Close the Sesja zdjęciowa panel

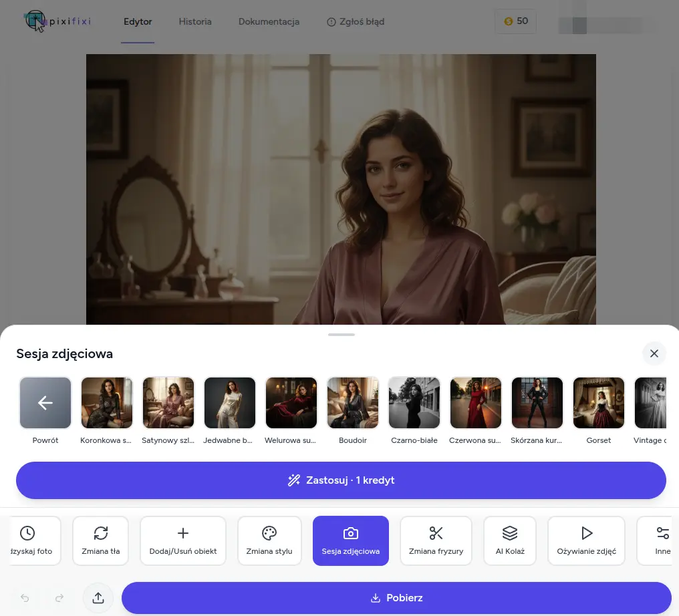pyautogui.click(x=654, y=353)
